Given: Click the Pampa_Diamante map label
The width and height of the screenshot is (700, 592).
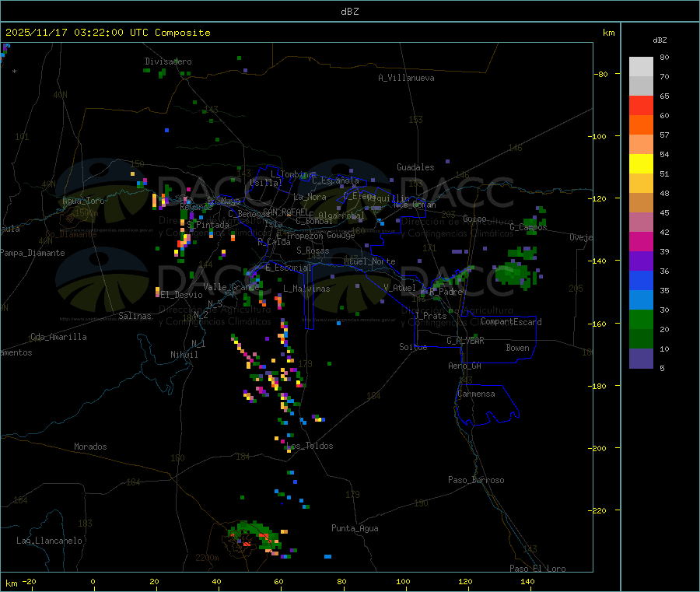Looking at the screenshot, I should [x=32, y=253].
